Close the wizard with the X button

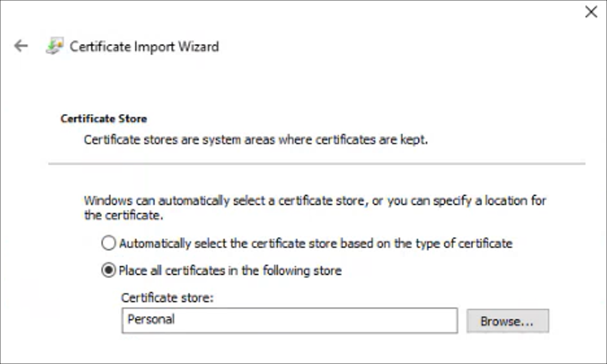[591, 12]
